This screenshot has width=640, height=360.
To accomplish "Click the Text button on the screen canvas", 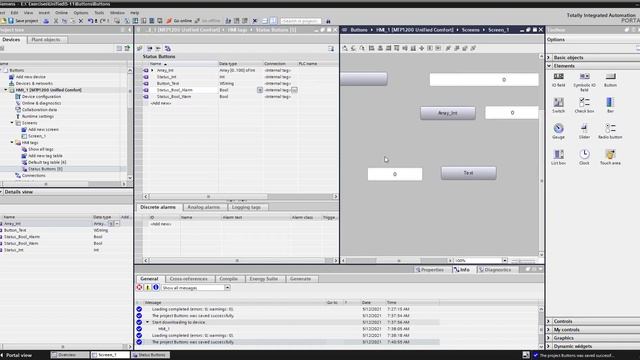I will 469,173.
